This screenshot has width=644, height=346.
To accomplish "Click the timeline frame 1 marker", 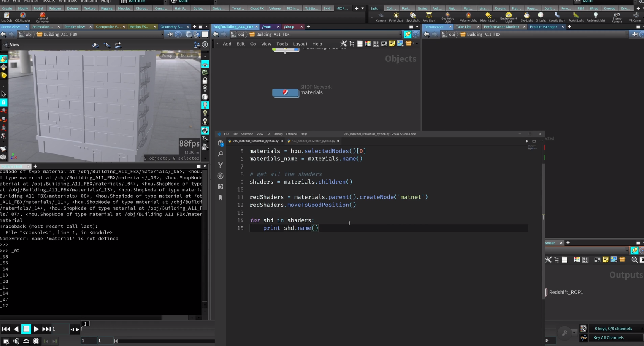I will pos(86,324).
